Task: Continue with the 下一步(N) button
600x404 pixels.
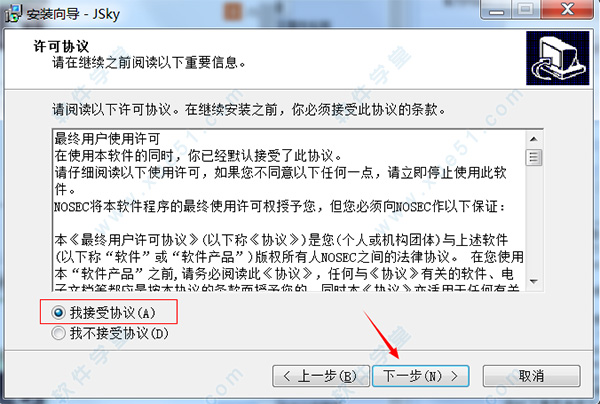Action: 421,376
